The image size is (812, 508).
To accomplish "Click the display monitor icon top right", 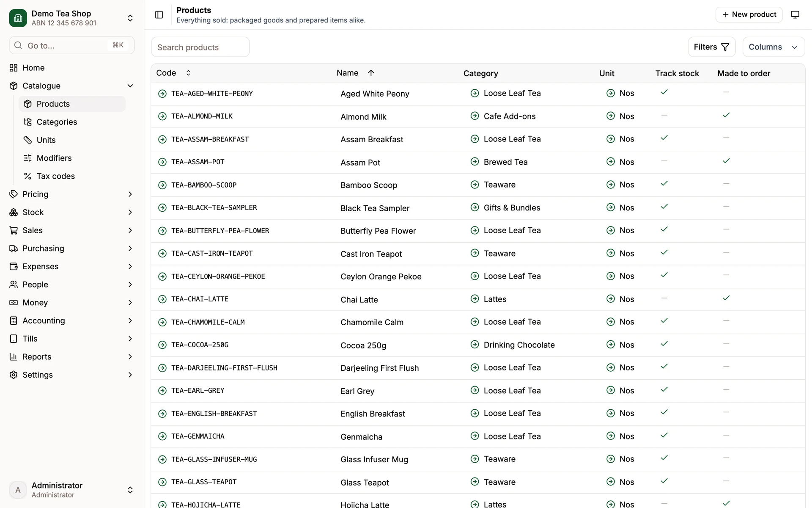I will (x=795, y=15).
